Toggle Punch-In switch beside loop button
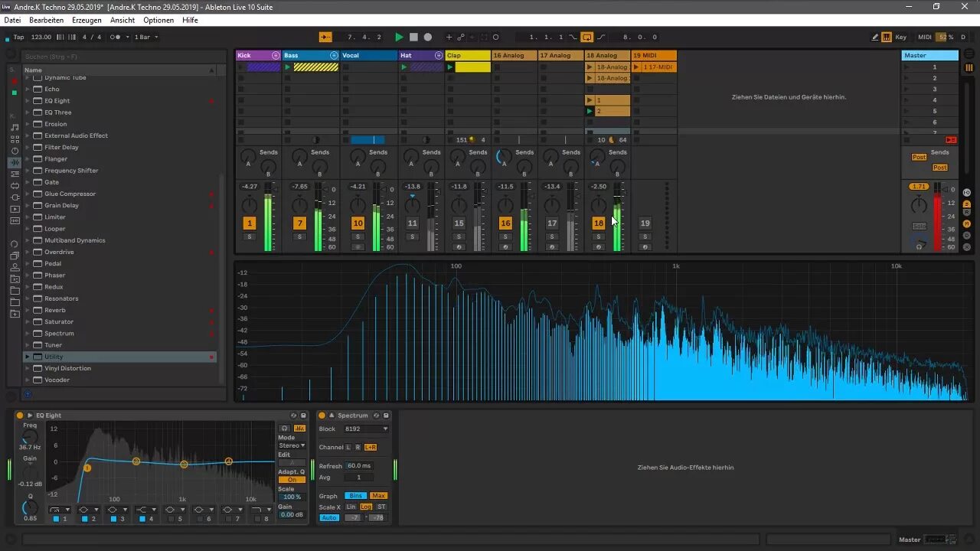Screen dimensions: 980x551 click(x=573, y=37)
